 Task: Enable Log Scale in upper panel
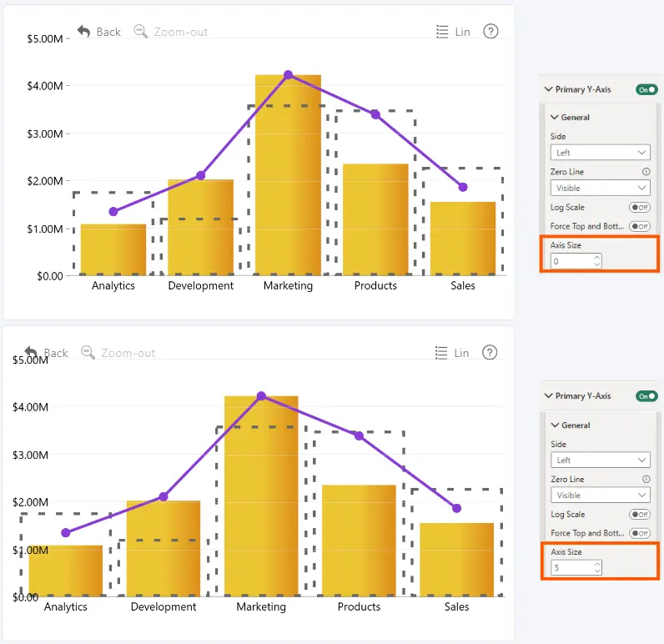(x=640, y=207)
